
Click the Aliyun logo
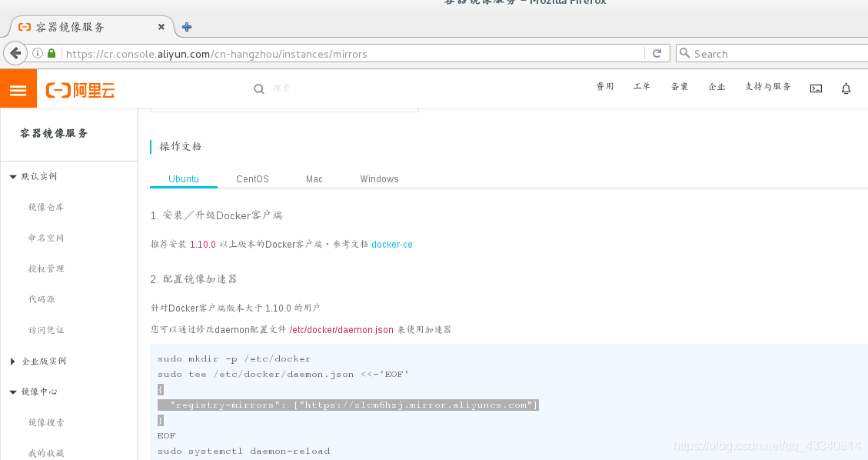point(80,90)
